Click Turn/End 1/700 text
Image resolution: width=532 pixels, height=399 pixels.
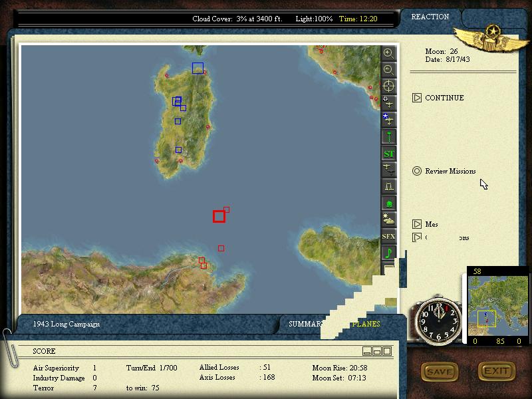click(x=152, y=368)
